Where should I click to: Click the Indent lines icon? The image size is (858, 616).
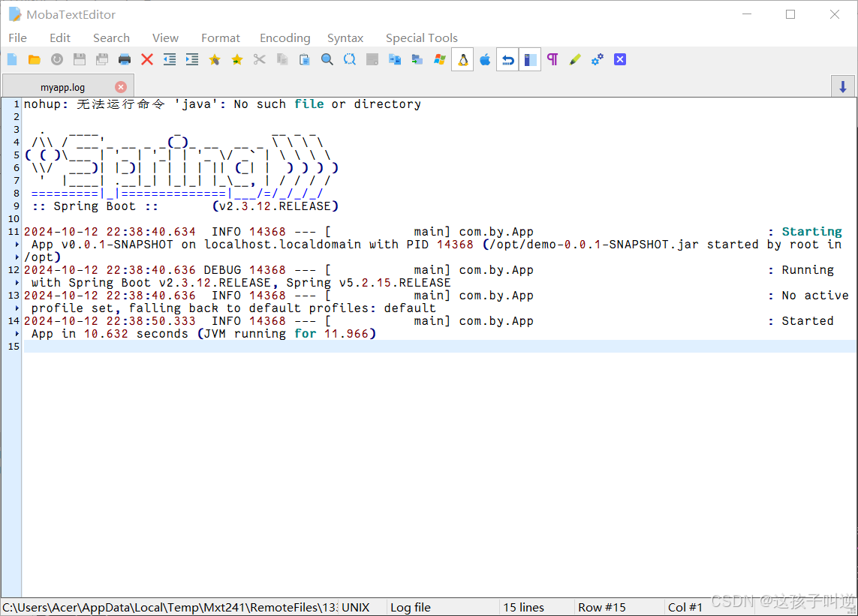click(192, 59)
